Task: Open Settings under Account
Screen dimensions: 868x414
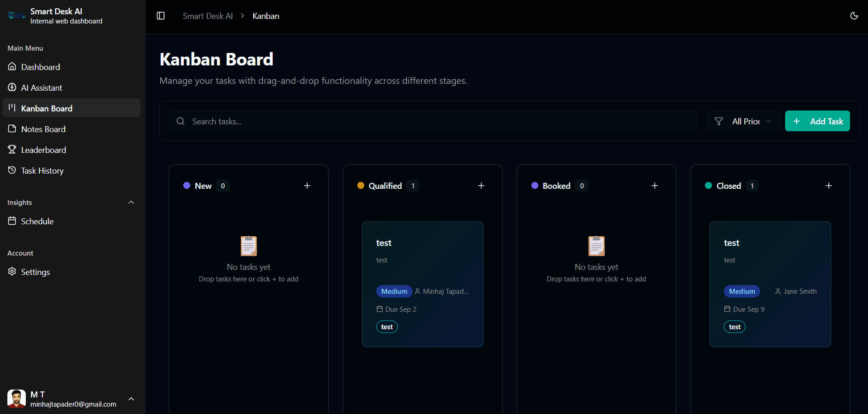Action: (x=71, y=272)
